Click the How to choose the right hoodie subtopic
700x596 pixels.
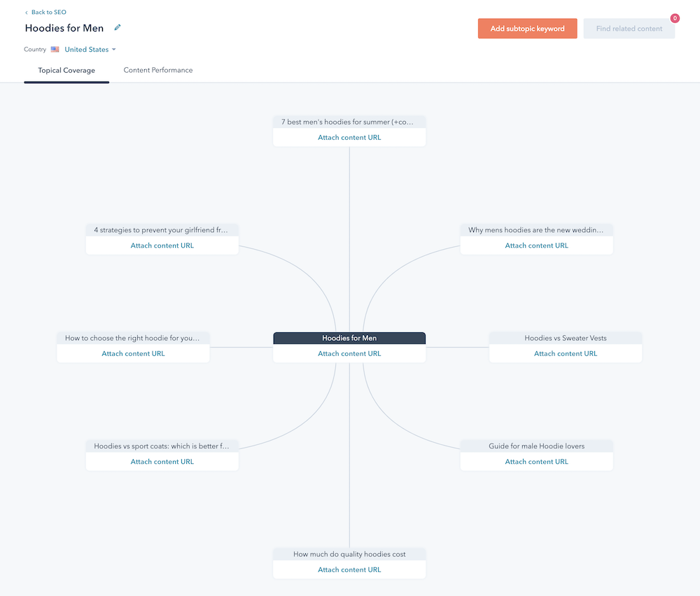(x=133, y=337)
